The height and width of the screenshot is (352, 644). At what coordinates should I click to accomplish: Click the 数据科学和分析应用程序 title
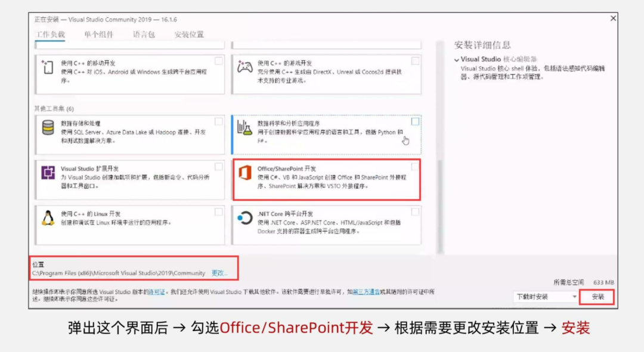289,123
